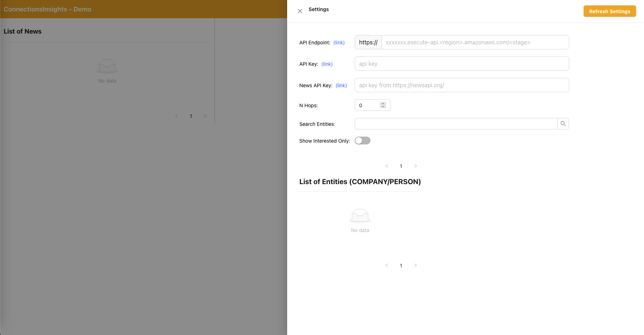Toggle Show Interested Only switch
644x335 pixels.
363,141
